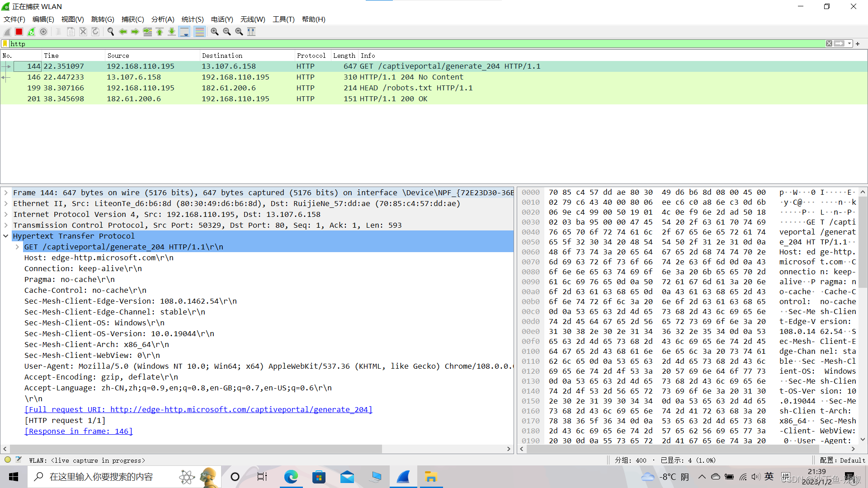Click the filter bookmark icon
The image size is (868, 488).
click(x=5, y=44)
